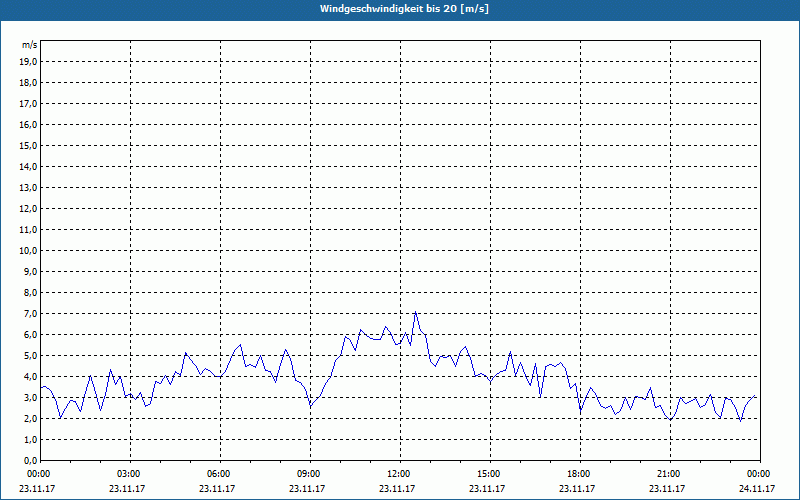Click the '12:00' time label
Image resolution: width=800 pixels, height=500 pixels.
tap(400, 474)
